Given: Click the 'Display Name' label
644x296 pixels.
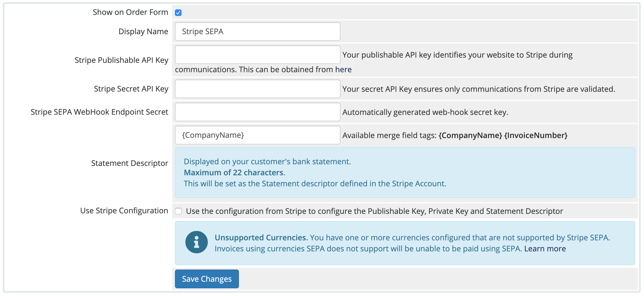Looking at the screenshot, I should pyautogui.click(x=143, y=31).
